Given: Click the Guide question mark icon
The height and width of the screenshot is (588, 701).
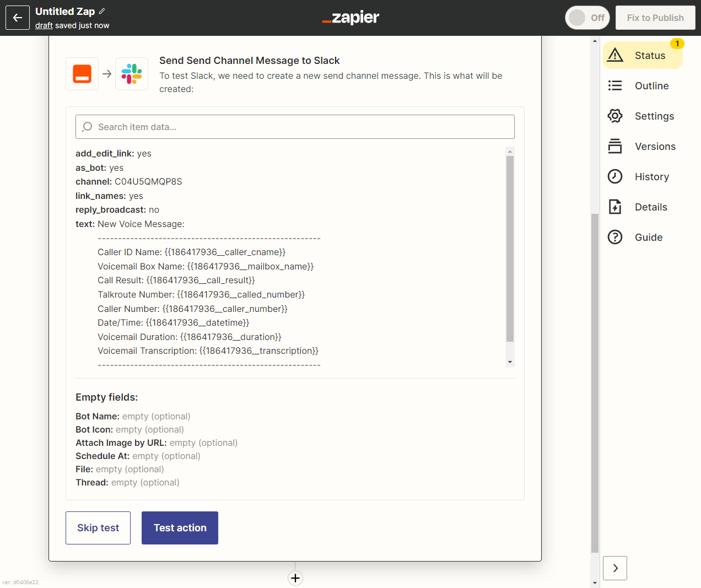Looking at the screenshot, I should click(615, 237).
